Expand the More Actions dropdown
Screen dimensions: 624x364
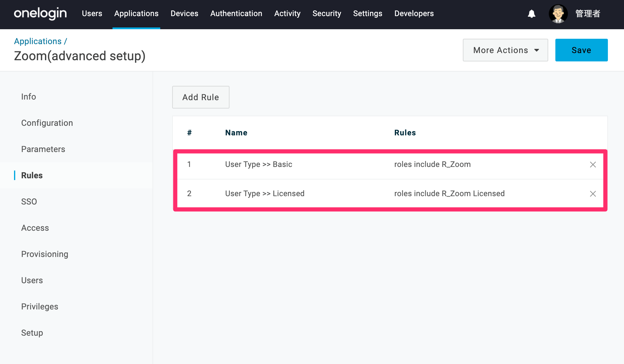[505, 50]
